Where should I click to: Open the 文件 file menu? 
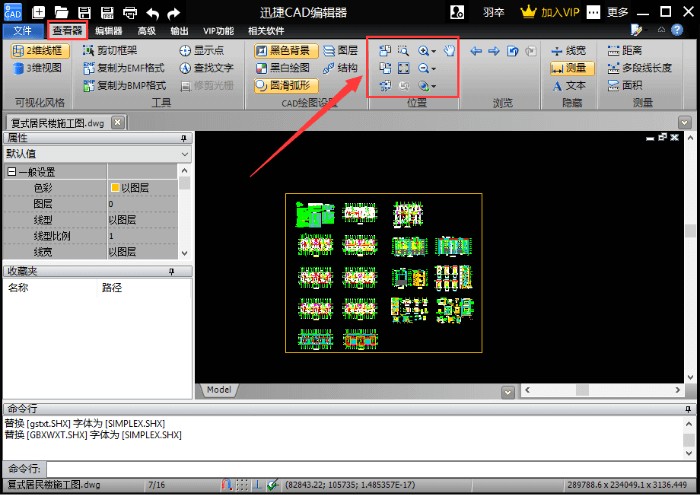point(22,31)
